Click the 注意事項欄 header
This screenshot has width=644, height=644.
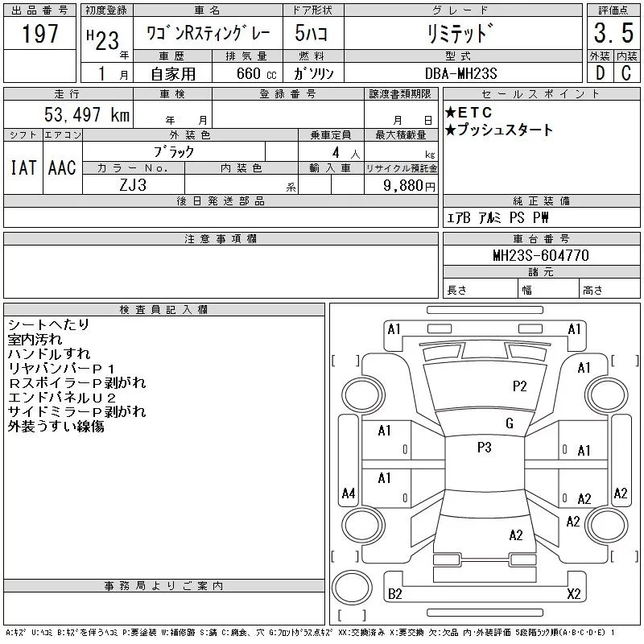[221, 238]
